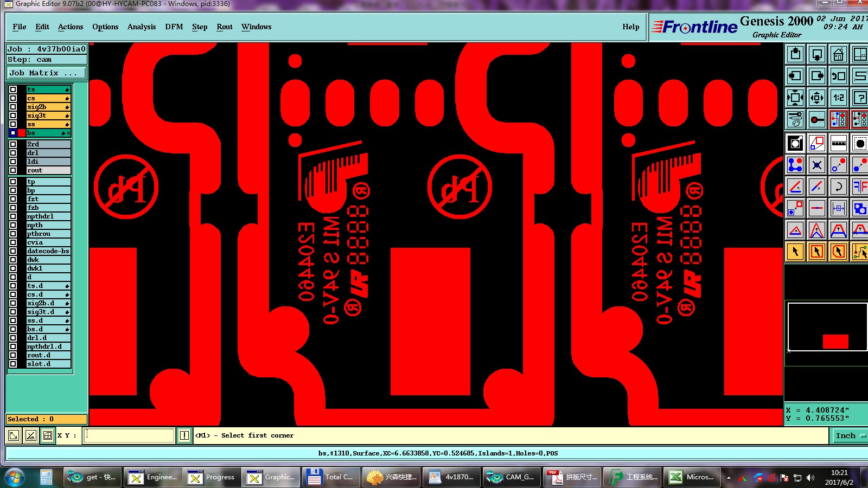Click the zoom in icon with outward arrows
Viewport: 868px width, 488px height.
[795, 98]
